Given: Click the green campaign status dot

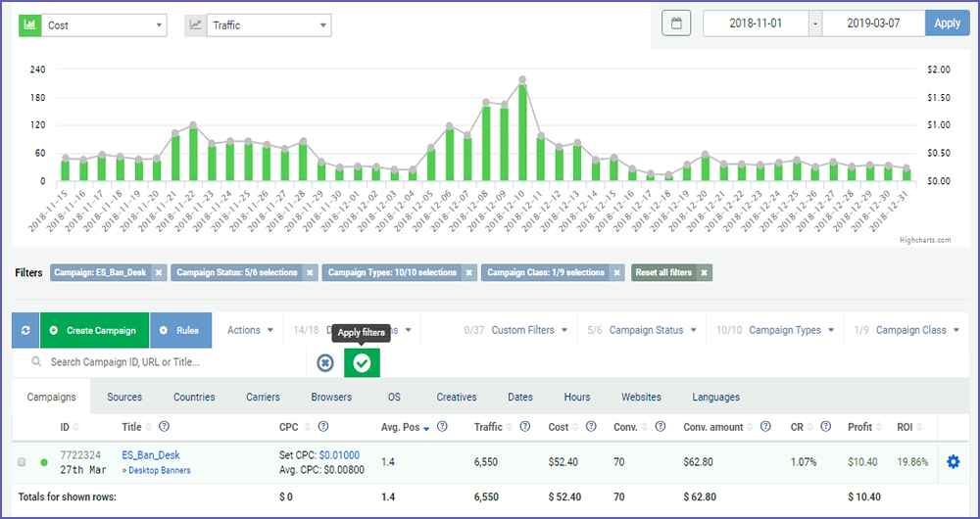Looking at the screenshot, I should [x=44, y=462].
